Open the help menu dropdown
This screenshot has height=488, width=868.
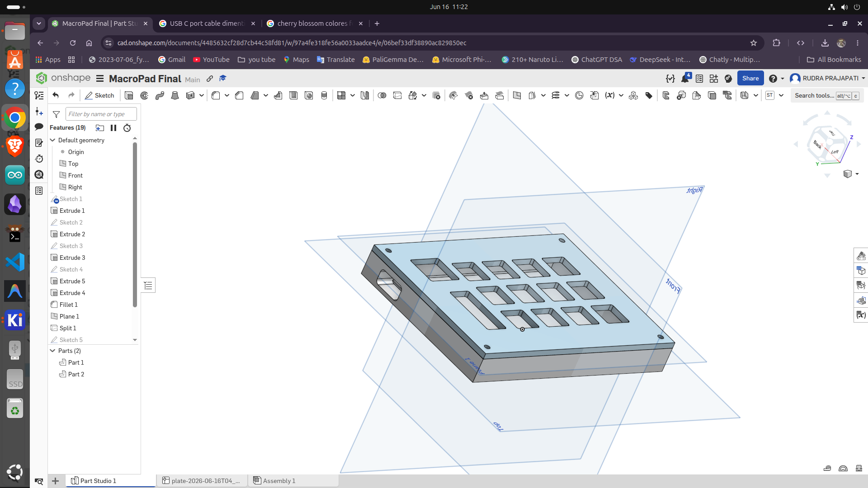(776, 79)
